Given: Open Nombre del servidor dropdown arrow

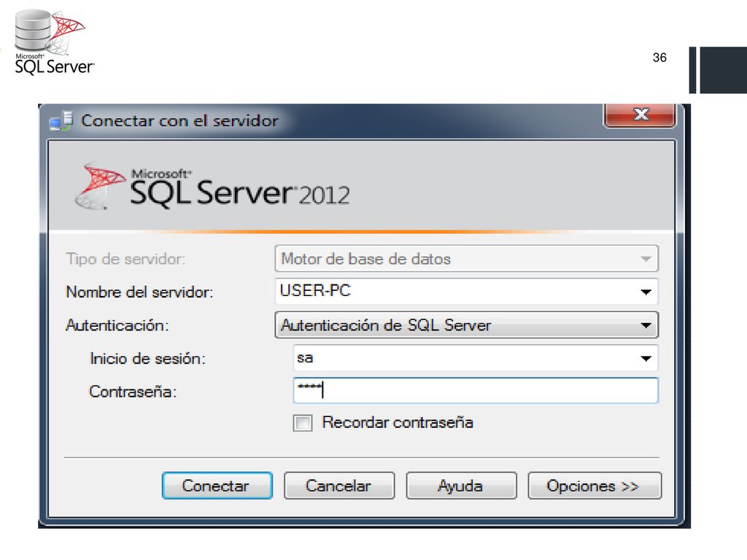Looking at the screenshot, I should tap(646, 292).
